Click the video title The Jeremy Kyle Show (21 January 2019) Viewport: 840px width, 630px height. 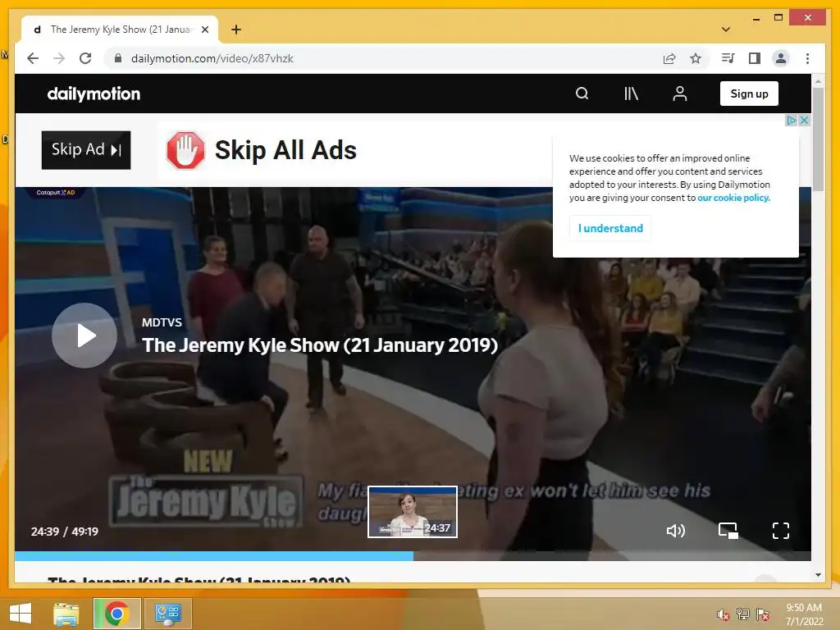pyautogui.click(x=320, y=345)
